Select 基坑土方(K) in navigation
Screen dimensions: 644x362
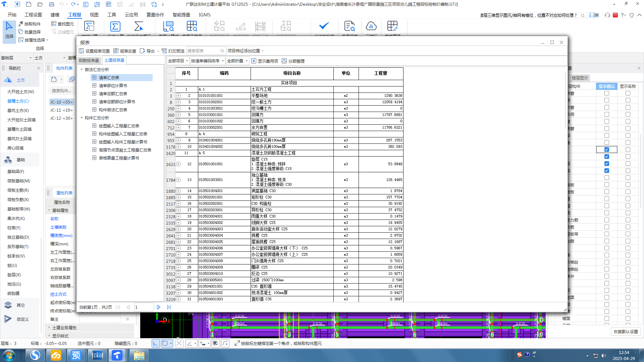pos(18,111)
